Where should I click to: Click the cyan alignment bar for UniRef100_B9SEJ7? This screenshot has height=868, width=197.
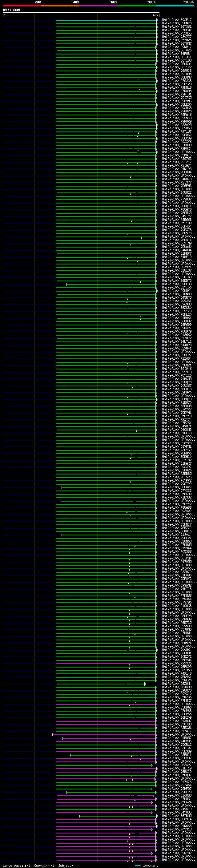(x=107, y=20)
